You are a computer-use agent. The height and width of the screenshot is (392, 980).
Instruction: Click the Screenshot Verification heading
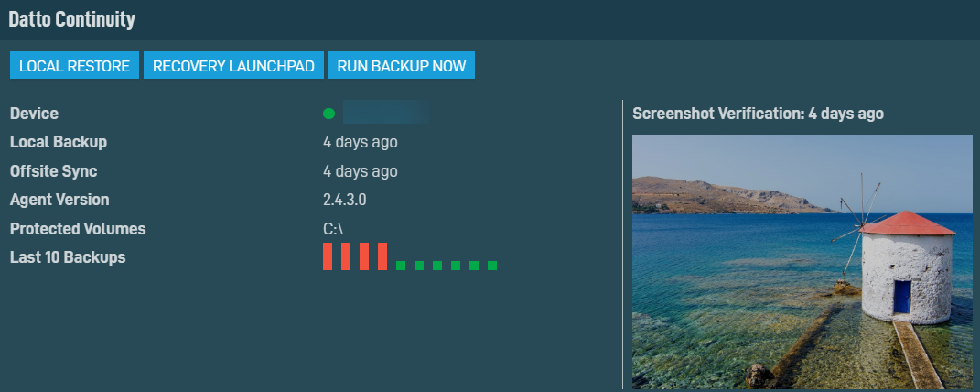759,114
